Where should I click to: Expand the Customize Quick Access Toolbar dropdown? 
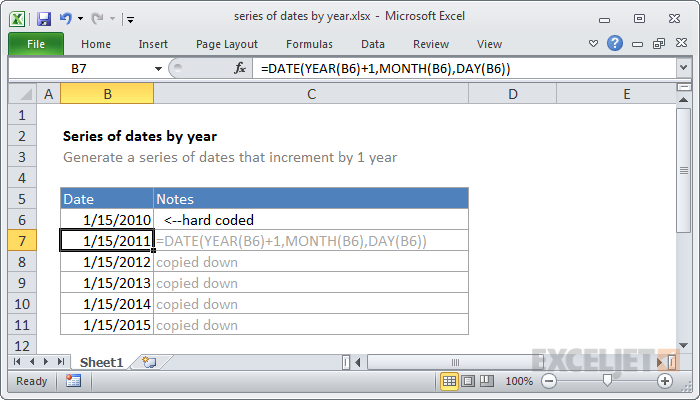point(131,19)
